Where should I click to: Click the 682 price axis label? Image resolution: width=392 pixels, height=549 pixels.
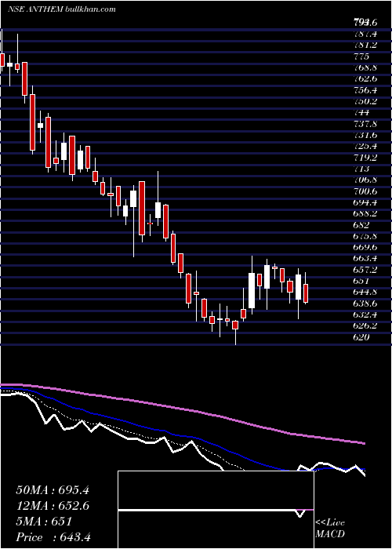click(x=361, y=225)
